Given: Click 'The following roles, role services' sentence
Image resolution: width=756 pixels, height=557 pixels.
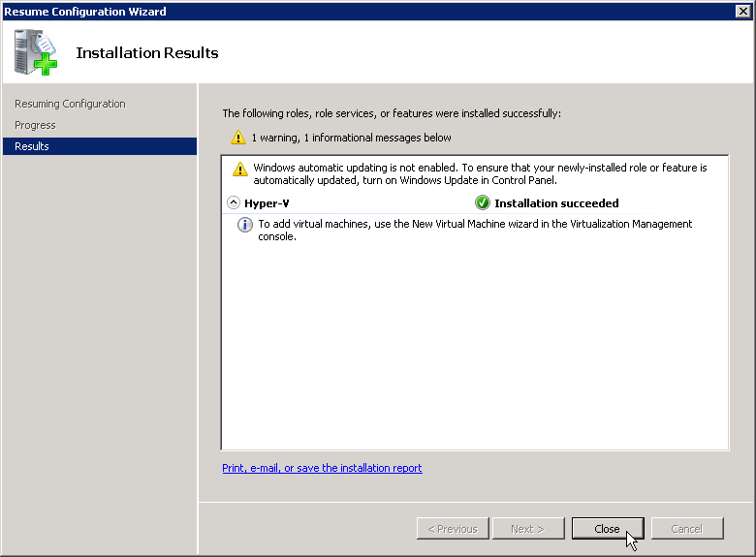Looking at the screenshot, I should pos(392,113).
